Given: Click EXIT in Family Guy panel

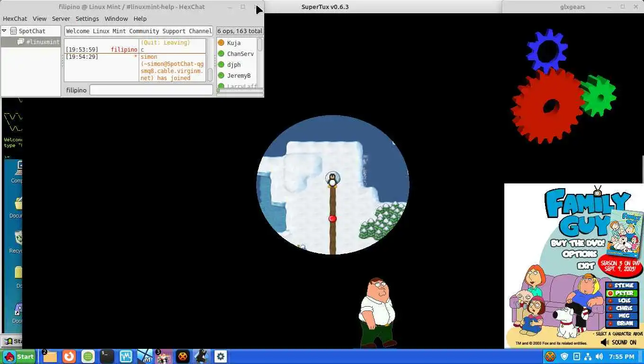Looking at the screenshot, I should (586, 266).
